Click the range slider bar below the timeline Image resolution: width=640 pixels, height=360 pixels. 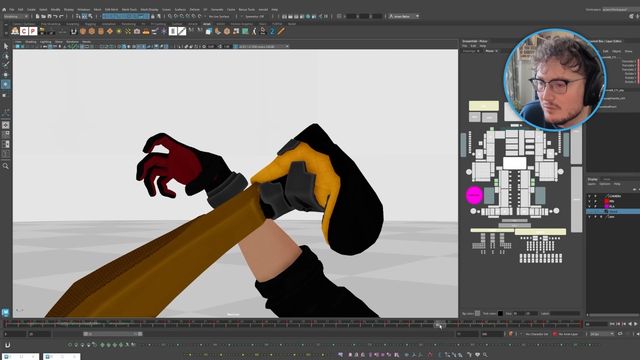coord(113,334)
